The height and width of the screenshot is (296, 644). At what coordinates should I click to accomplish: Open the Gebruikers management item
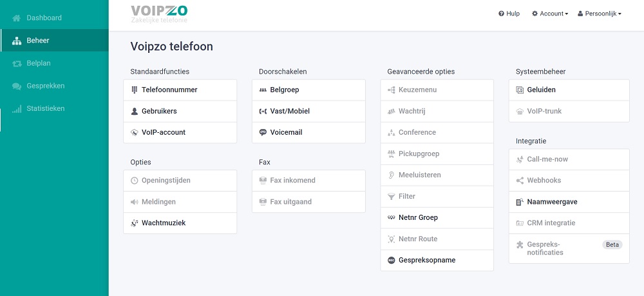pos(180,111)
